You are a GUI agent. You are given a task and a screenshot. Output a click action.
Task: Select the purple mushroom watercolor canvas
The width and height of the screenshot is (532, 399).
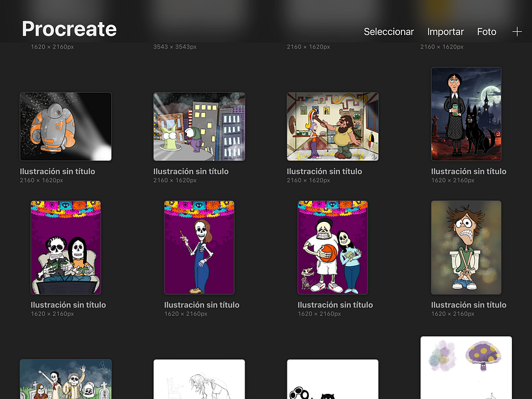466,367
